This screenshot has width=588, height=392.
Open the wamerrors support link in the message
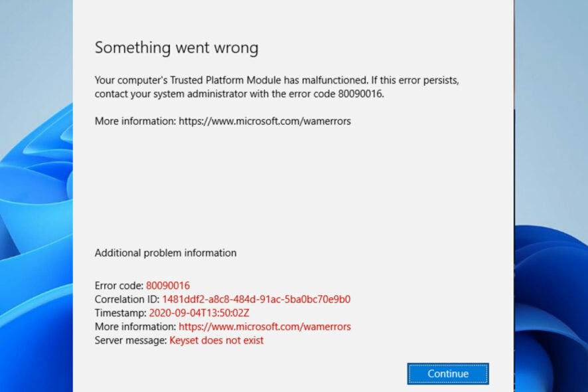[x=263, y=121]
